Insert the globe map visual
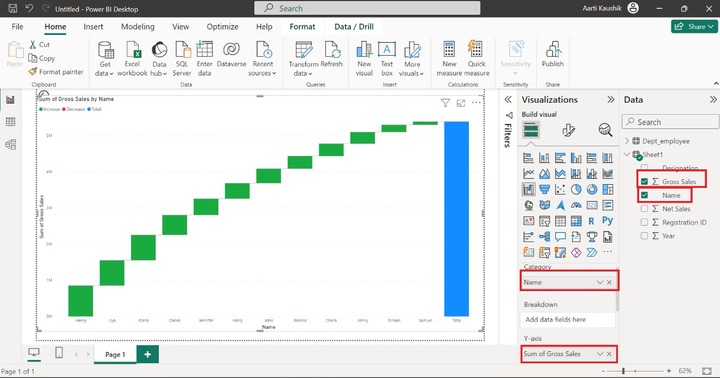The width and height of the screenshot is (720, 378). coord(529,205)
